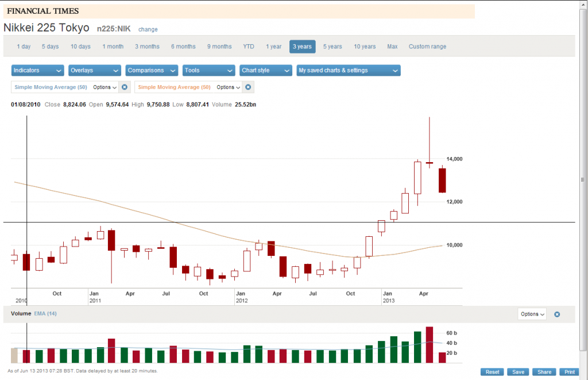
Task: Click the change symbol link
Action: (x=148, y=29)
